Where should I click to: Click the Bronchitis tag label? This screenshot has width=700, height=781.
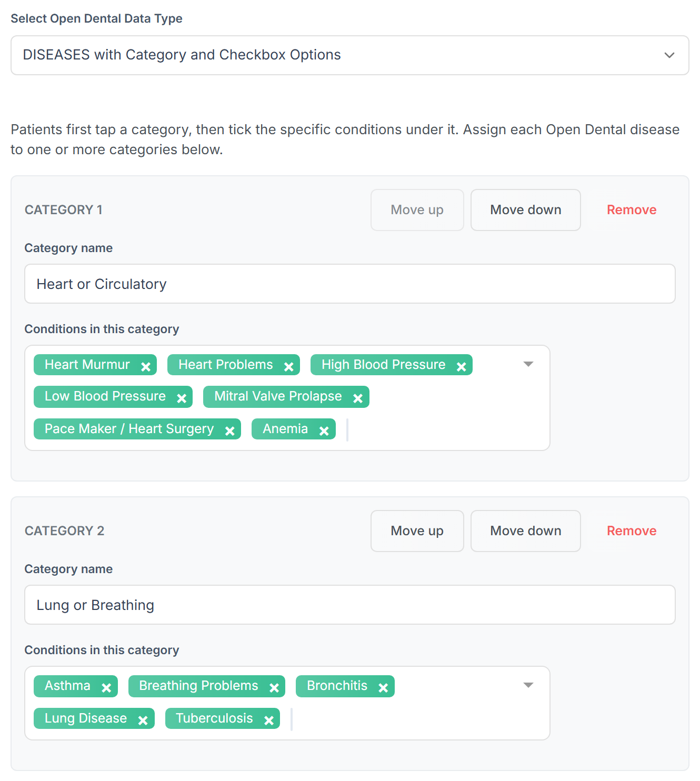(x=337, y=686)
